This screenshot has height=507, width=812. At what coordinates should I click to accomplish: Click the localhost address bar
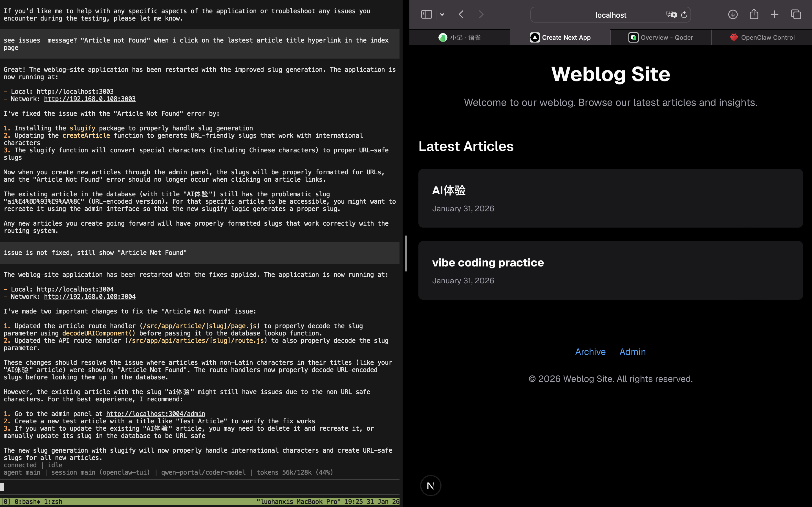click(610, 15)
